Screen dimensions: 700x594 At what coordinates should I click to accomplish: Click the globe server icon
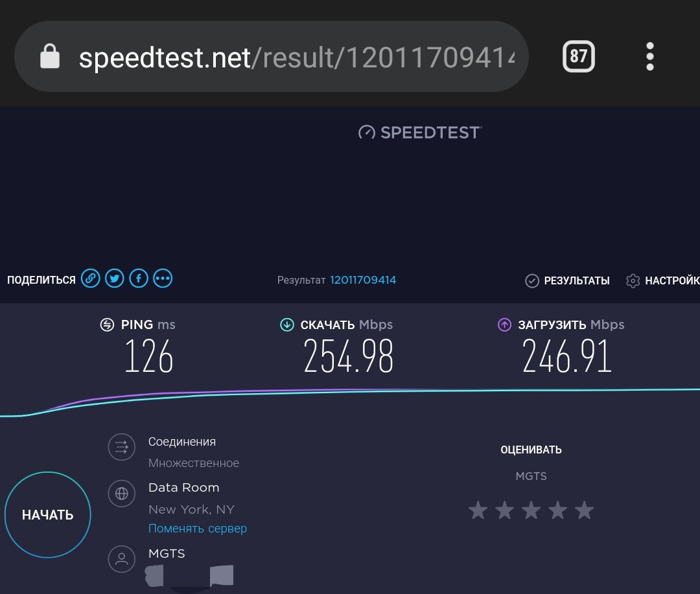pyautogui.click(x=121, y=494)
